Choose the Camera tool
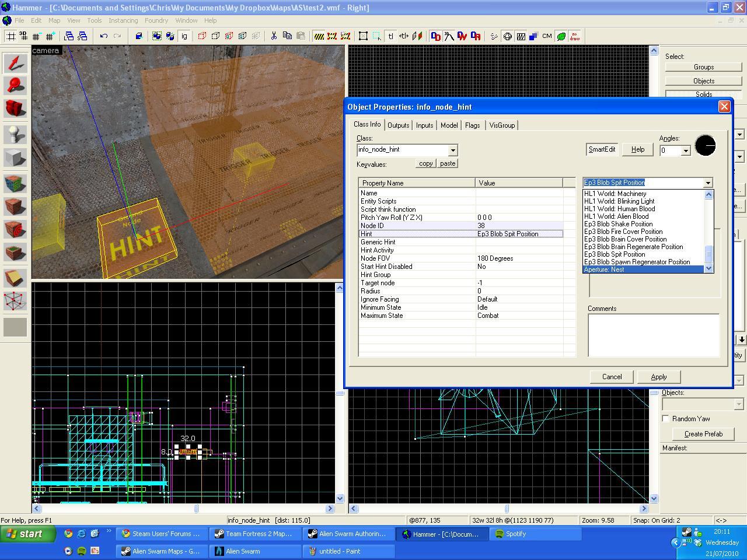747x560 pixels. tap(15, 108)
